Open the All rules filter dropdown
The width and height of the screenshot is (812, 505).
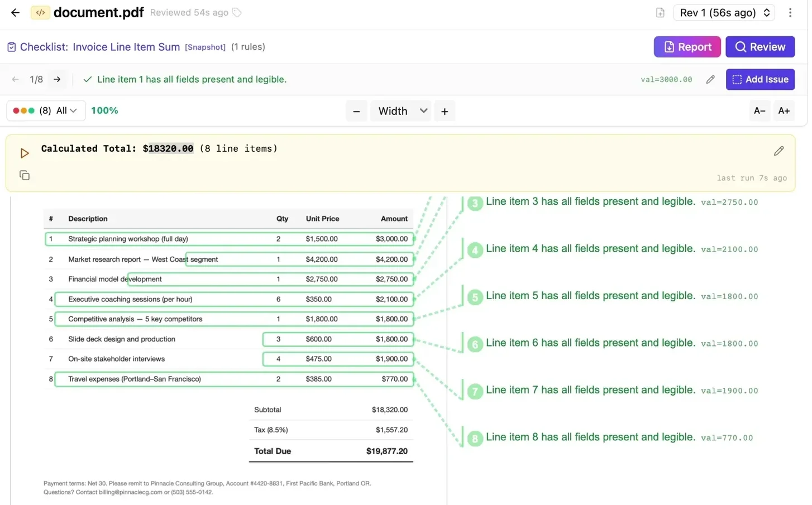point(63,110)
